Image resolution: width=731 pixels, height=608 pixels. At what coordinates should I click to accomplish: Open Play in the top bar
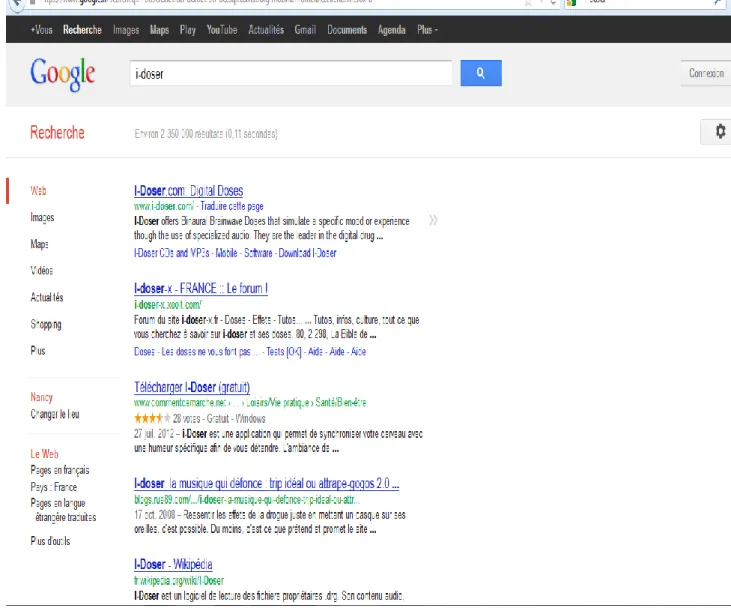point(187,30)
